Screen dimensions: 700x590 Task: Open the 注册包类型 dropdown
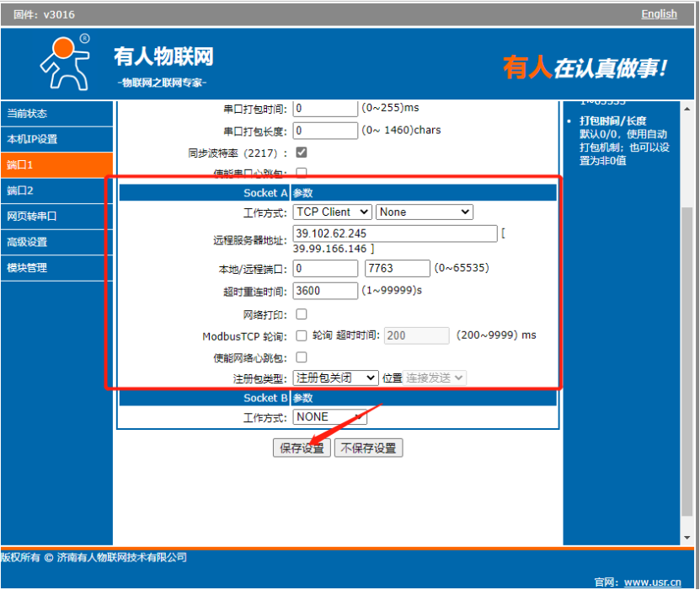point(335,378)
